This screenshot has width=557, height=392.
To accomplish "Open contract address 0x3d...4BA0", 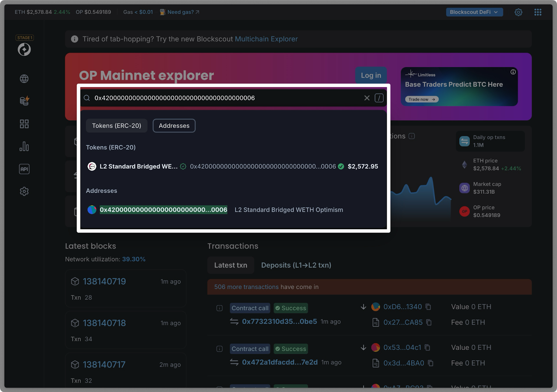I will (404, 363).
